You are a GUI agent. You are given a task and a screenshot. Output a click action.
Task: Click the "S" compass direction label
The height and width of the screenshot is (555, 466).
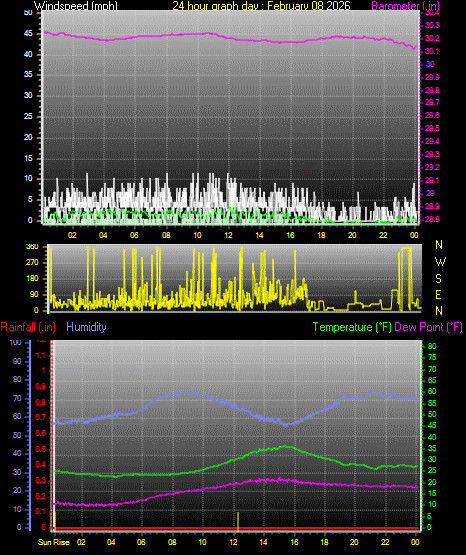point(439,279)
